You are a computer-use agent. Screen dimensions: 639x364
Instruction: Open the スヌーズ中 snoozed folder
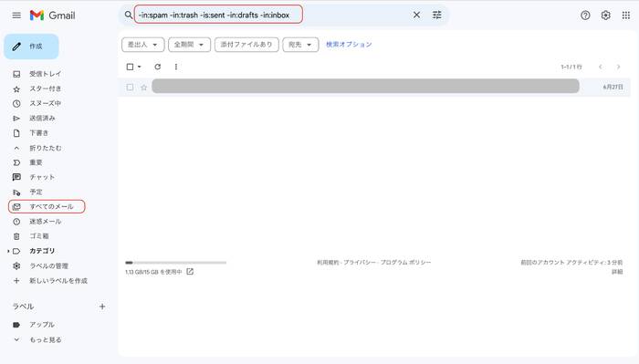(x=46, y=103)
